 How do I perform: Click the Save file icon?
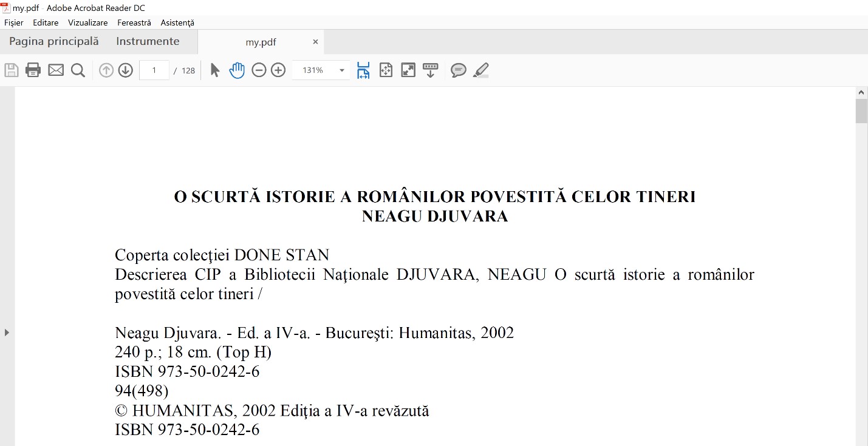tap(12, 70)
